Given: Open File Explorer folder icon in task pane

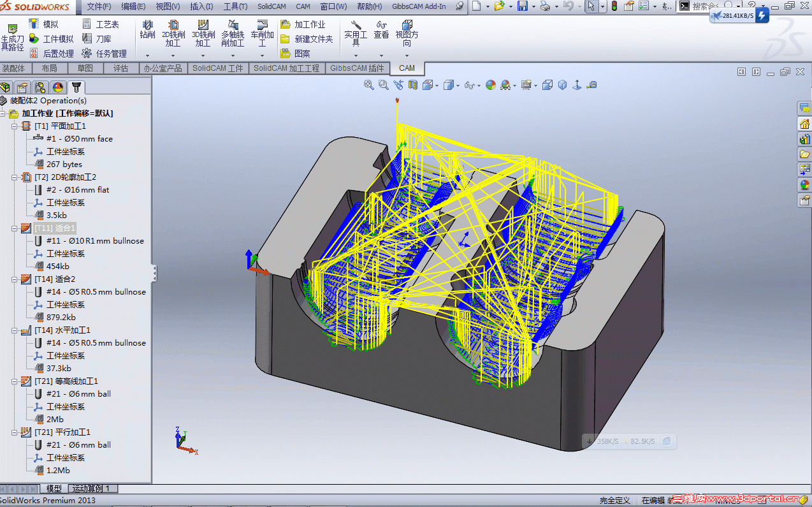Looking at the screenshot, I should [804, 154].
